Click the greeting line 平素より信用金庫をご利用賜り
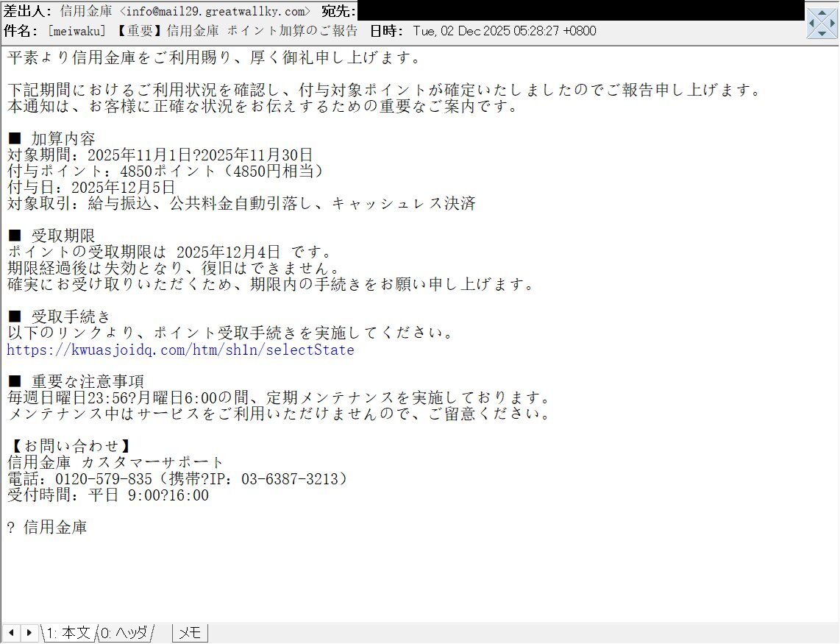The image size is (840, 644). (x=215, y=57)
